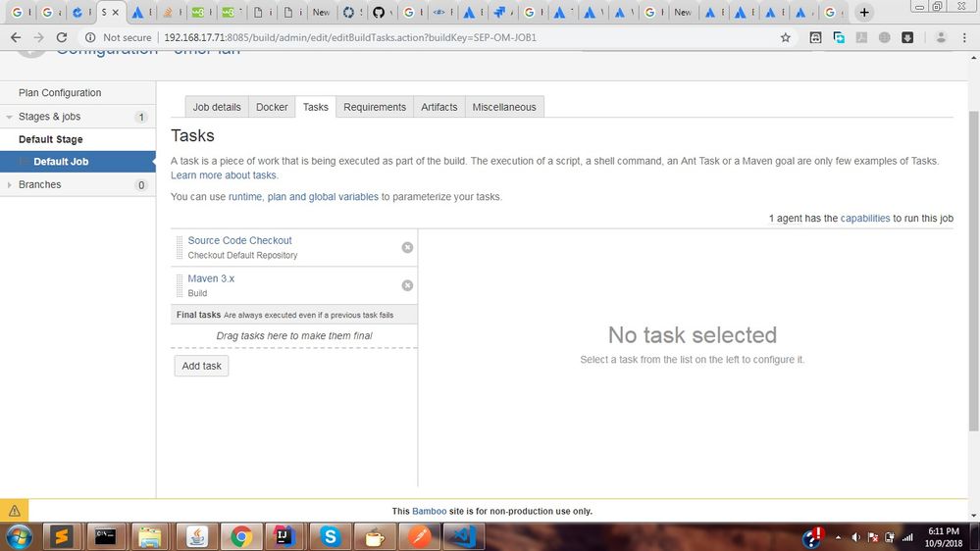This screenshot has width=980, height=551.
Task: Select the Maven 3.x task
Action: [x=211, y=278]
